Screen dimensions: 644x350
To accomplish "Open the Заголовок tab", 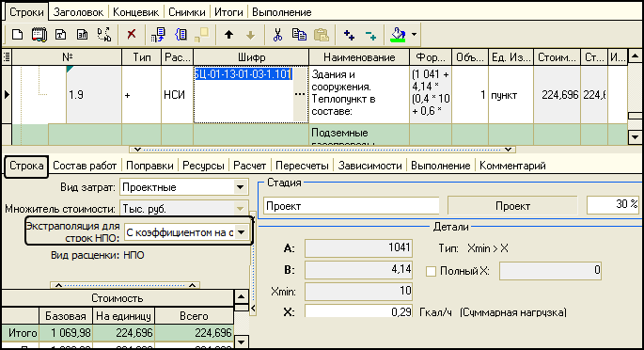I will coord(78,12).
